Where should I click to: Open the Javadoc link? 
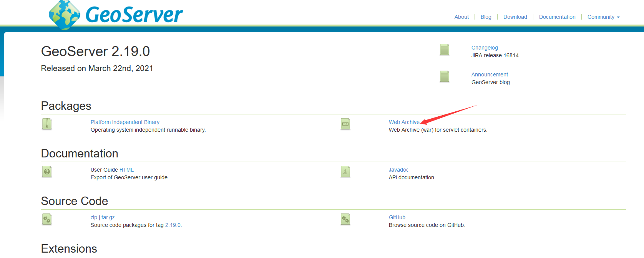pyautogui.click(x=398, y=170)
